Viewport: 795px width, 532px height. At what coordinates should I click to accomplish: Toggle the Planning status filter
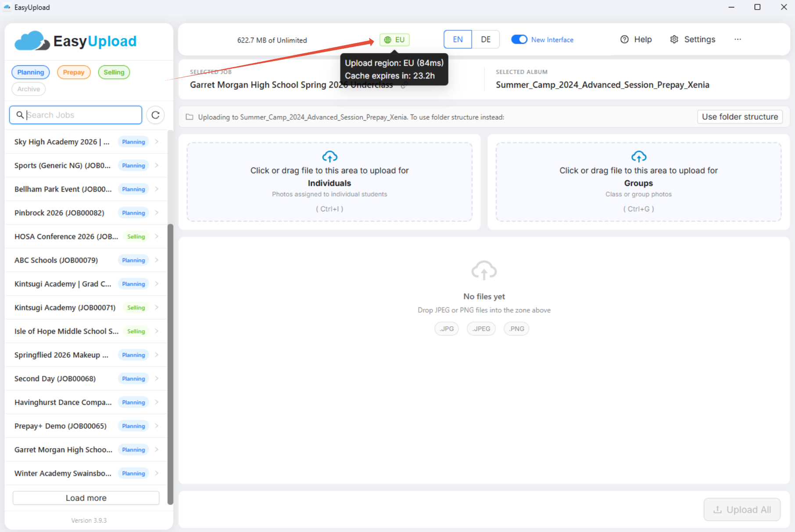(31, 72)
